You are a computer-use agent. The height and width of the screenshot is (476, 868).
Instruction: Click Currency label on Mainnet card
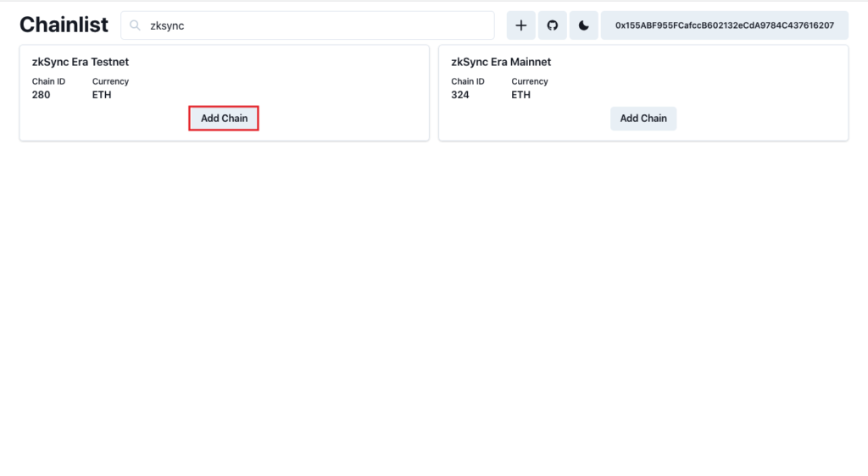click(530, 81)
